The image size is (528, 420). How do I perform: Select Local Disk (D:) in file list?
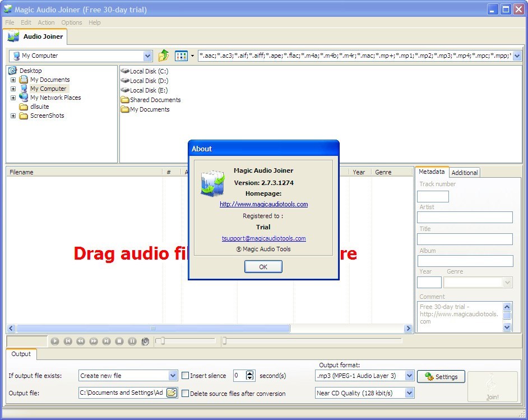pyautogui.click(x=149, y=81)
